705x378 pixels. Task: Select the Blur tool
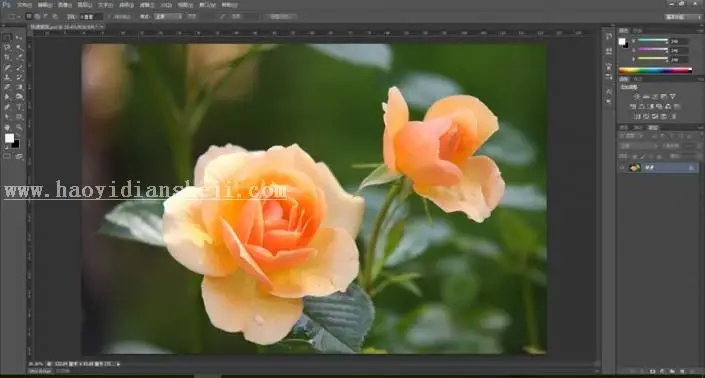7,97
